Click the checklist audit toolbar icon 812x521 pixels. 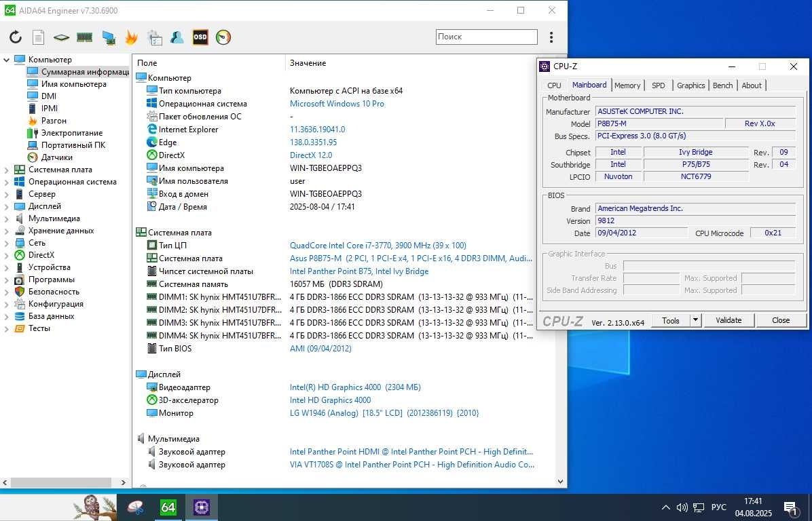click(154, 37)
